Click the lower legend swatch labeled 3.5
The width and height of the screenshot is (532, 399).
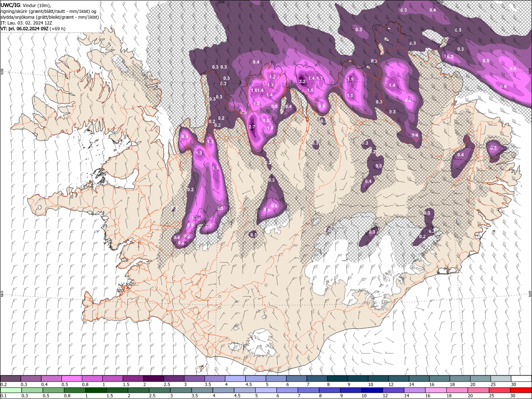tap(202, 390)
